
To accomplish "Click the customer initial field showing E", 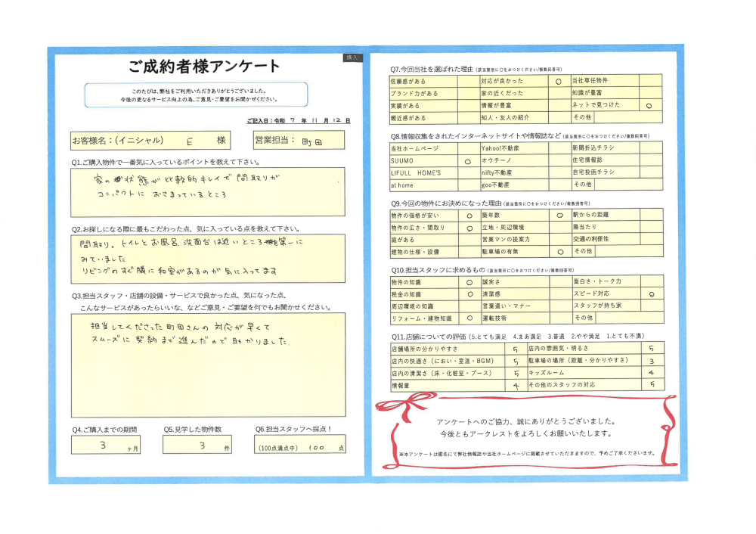I will pyautogui.click(x=187, y=141).
